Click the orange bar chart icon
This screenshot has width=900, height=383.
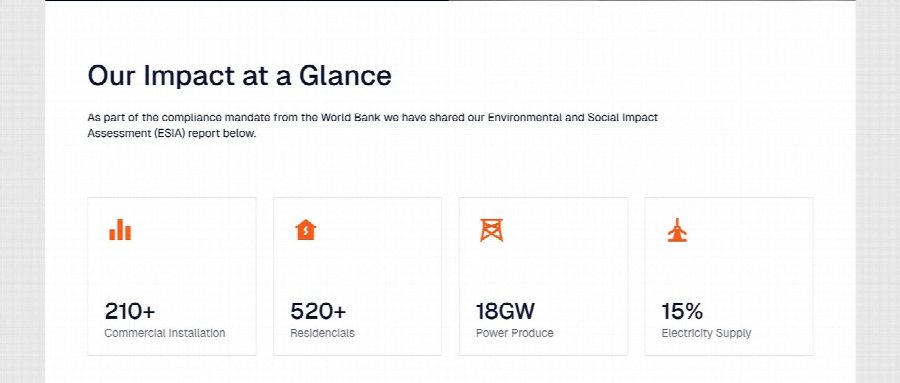pos(120,230)
